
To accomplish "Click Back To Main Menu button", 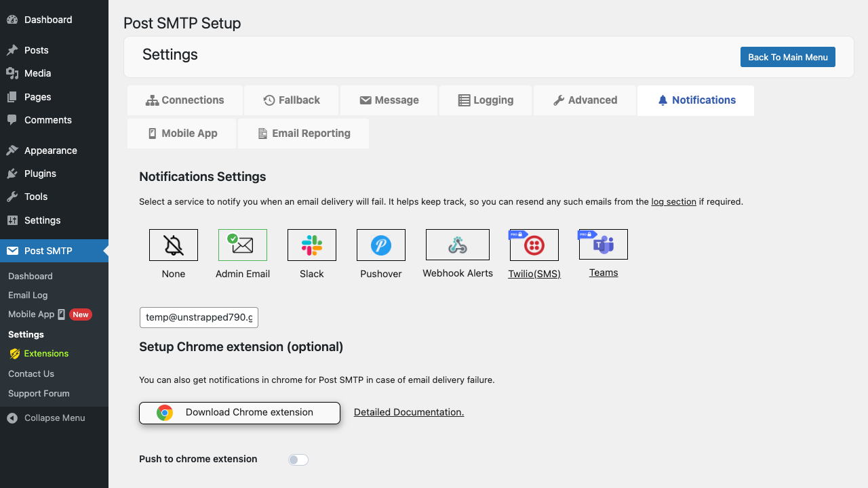I will coord(788,57).
